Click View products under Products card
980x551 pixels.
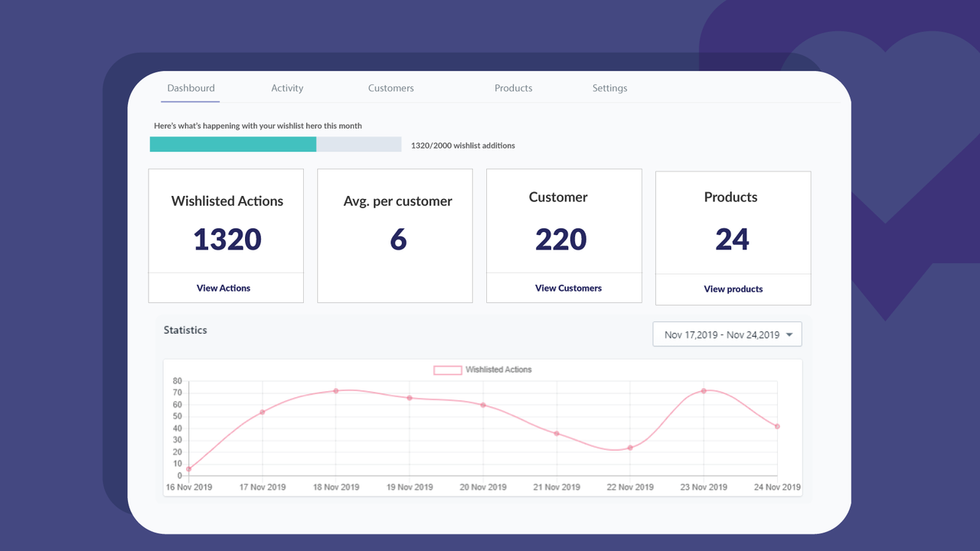733,289
